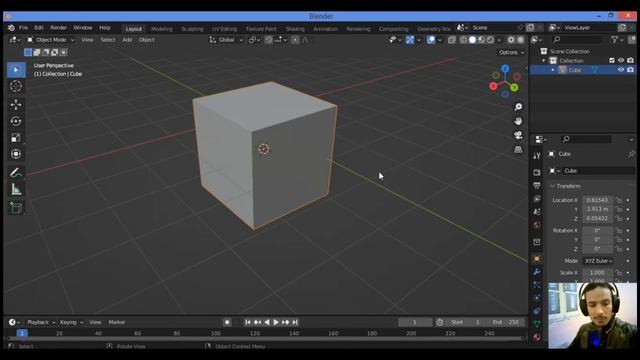Image resolution: width=640 pixels, height=360 pixels.
Task: Open the Material properties tab
Action: pos(537,337)
